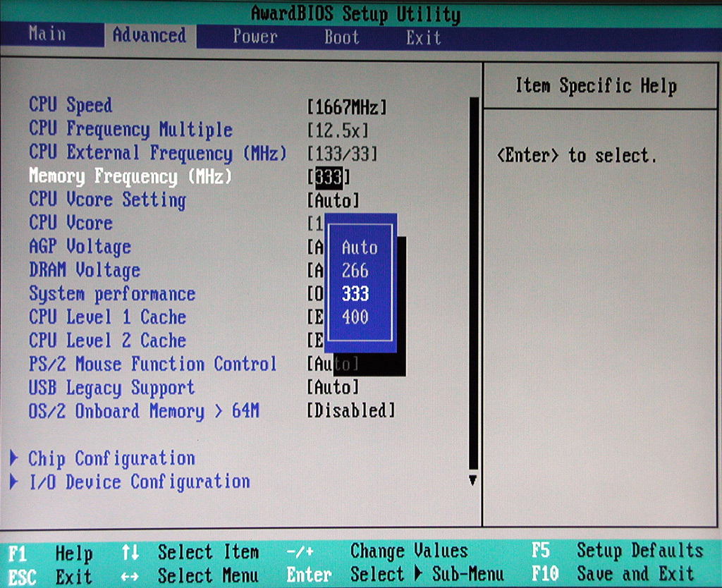Click the F1 Help key hint
This screenshot has width=722, height=588.
[51, 553]
